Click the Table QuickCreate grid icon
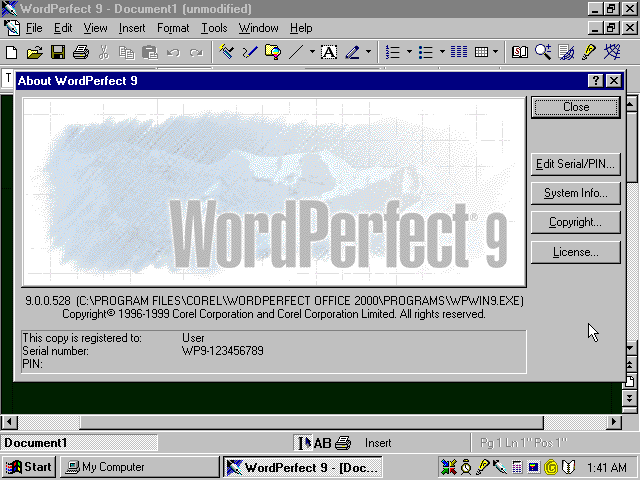Viewport: 640px width, 480px height. pyautogui.click(x=482, y=52)
